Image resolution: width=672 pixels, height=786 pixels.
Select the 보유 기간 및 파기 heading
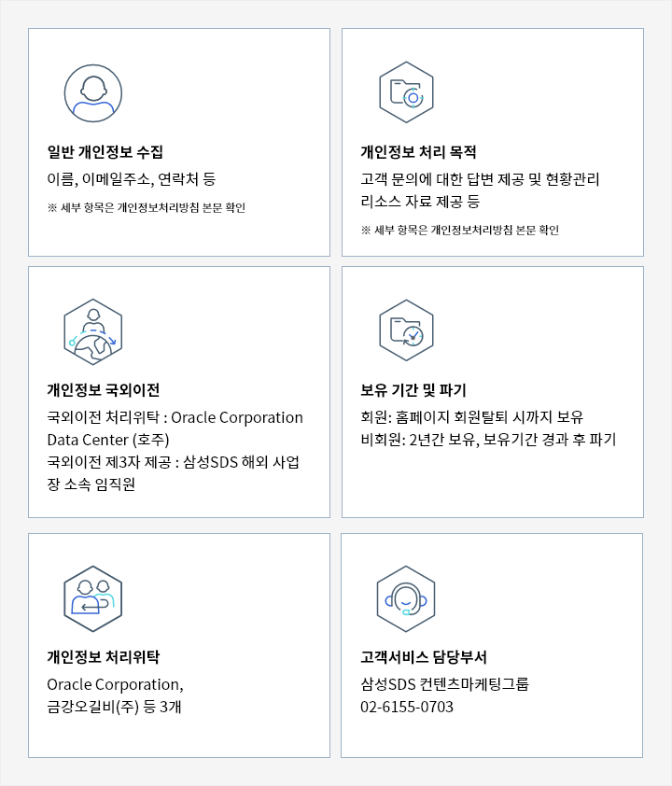pyautogui.click(x=413, y=389)
